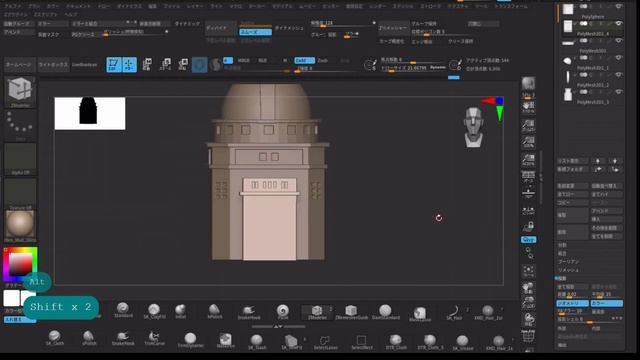
Task: Collapse the 投影 (Project) section
Action: pyautogui.click(x=562, y=278)
